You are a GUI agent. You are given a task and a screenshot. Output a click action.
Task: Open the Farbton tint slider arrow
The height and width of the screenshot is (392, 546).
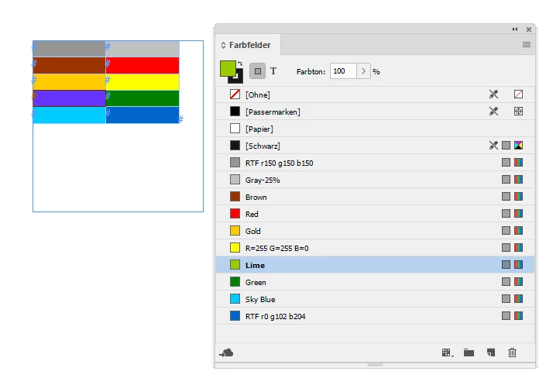tap(363, 71)
